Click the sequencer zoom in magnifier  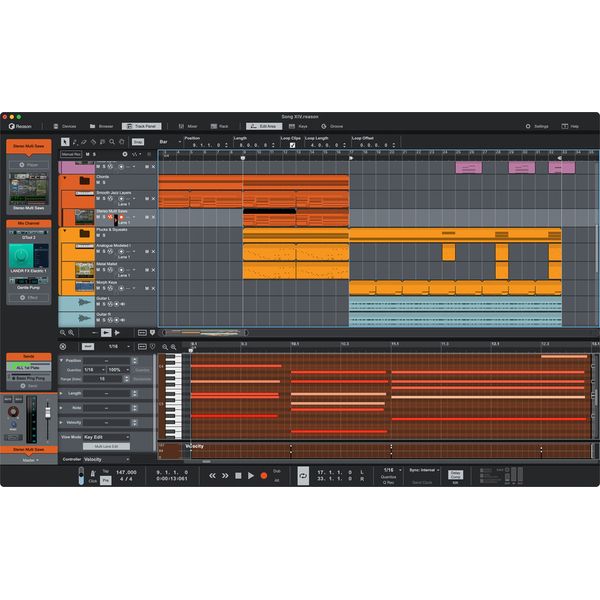[71, 333]
